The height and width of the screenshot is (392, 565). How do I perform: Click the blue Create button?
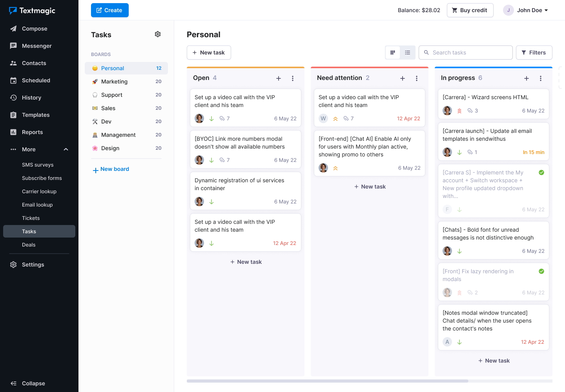pos(109,10)
